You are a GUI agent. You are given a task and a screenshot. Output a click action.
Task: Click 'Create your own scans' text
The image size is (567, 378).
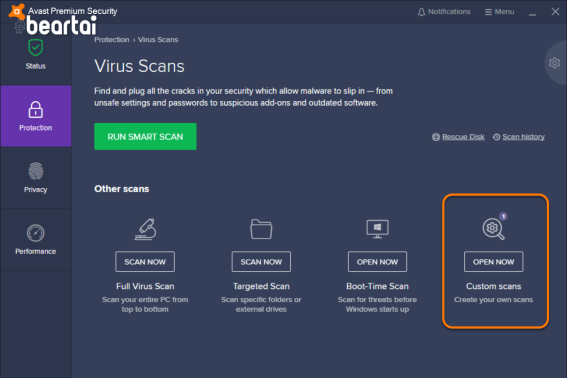tap(494, 300)
